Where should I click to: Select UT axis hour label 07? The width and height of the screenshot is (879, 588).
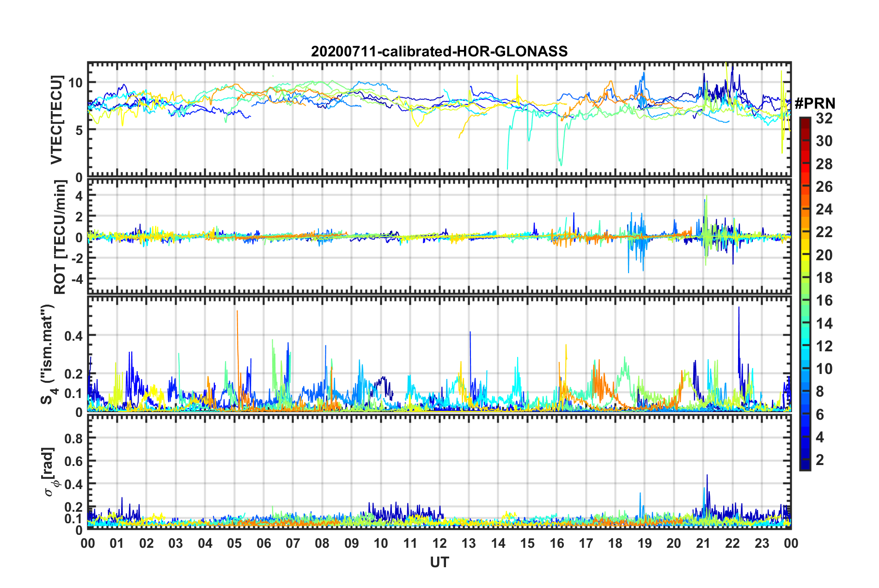click(x=293, y=543)
